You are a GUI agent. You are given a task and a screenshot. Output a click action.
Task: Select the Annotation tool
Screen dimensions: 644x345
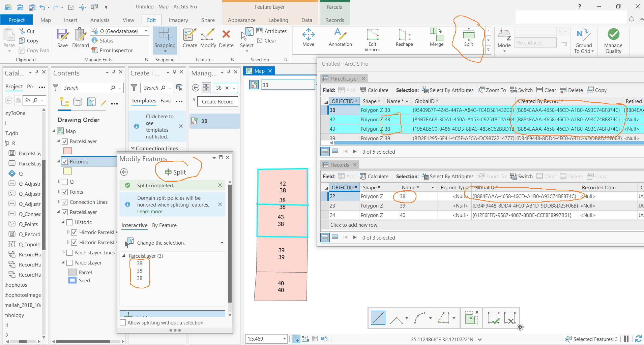click(x=340, y=37)
